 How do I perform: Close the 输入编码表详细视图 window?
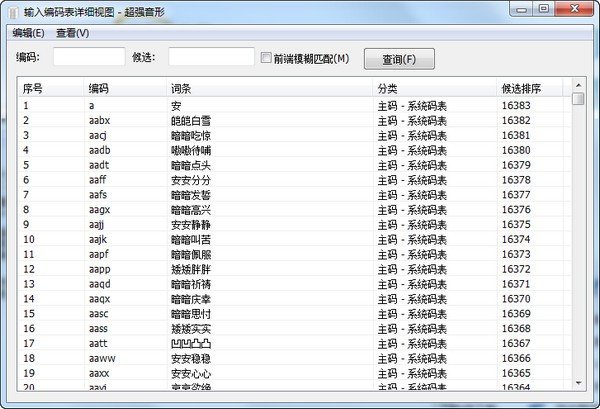point(575,9)
